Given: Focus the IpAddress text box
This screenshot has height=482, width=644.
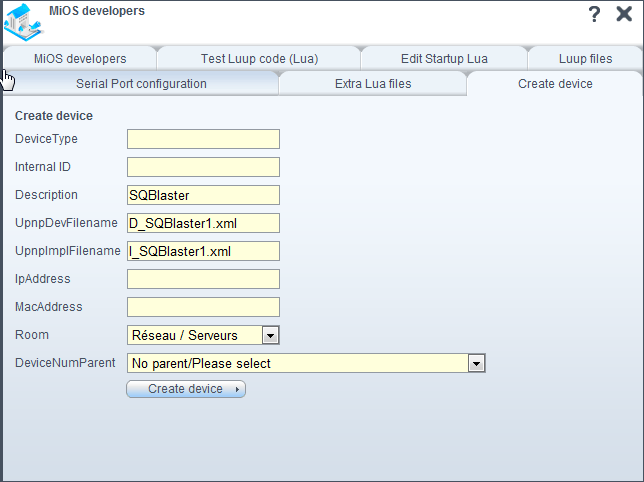Looking at the screenshot, I should click(203, 279).
